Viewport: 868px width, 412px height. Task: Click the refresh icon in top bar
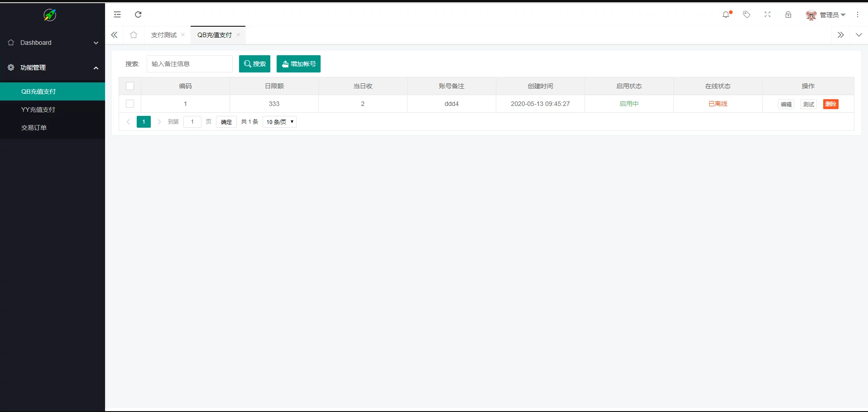[138, 14]
